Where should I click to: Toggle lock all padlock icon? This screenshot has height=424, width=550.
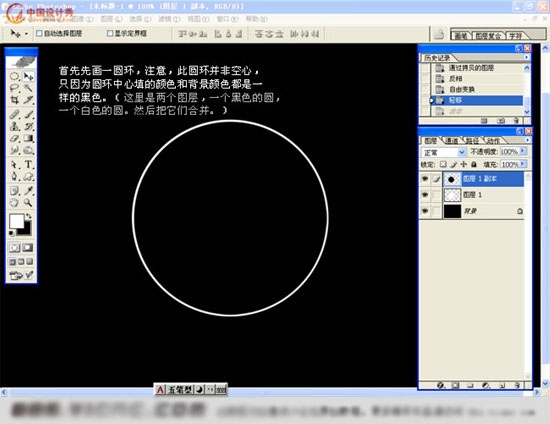(474, 164)
